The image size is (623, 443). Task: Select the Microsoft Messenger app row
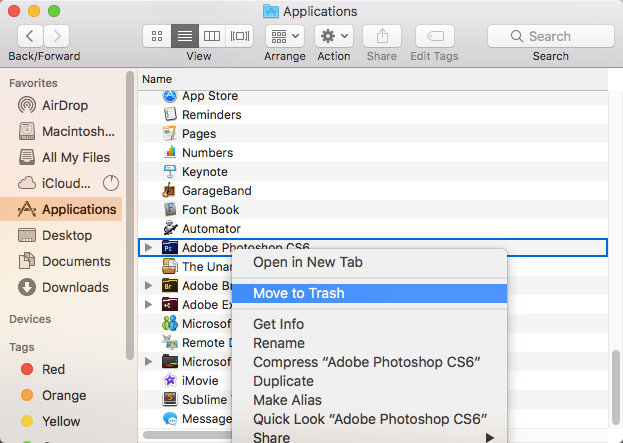click(x=185, y=324)
